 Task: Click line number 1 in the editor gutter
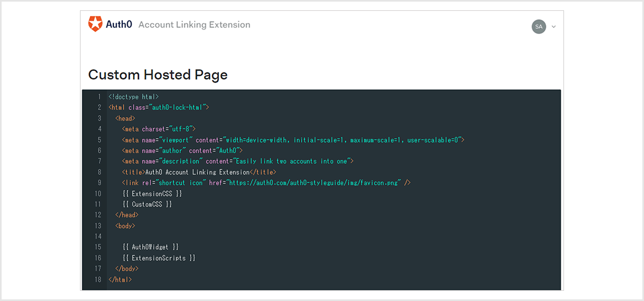pyautogui.click(x=99, y=97)
